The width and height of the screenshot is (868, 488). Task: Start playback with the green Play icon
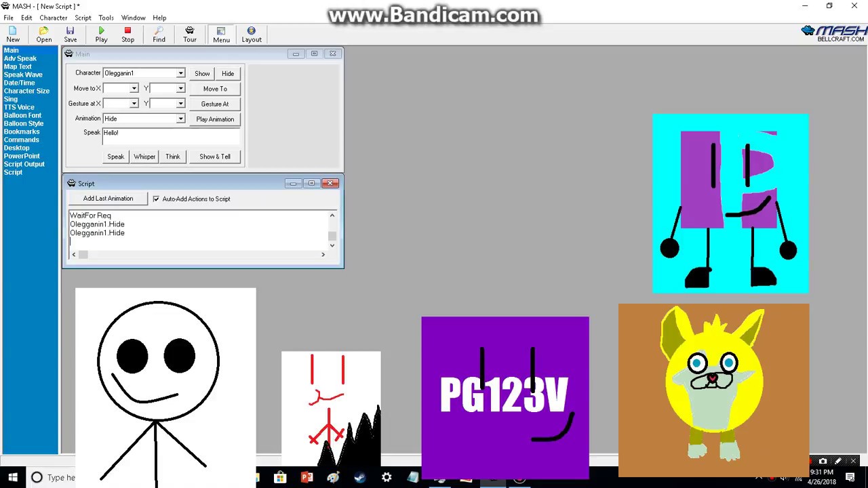101,35
